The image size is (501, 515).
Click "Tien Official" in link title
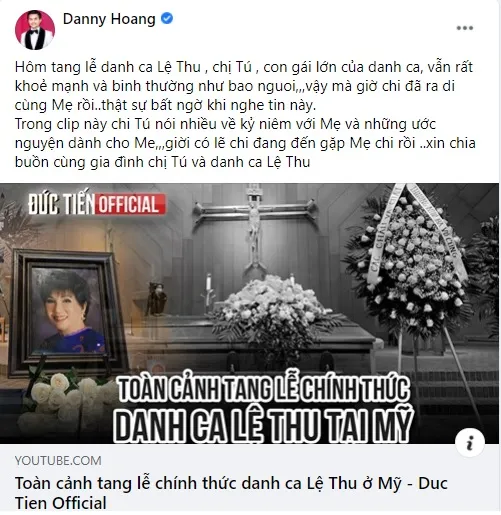(61, 503)
